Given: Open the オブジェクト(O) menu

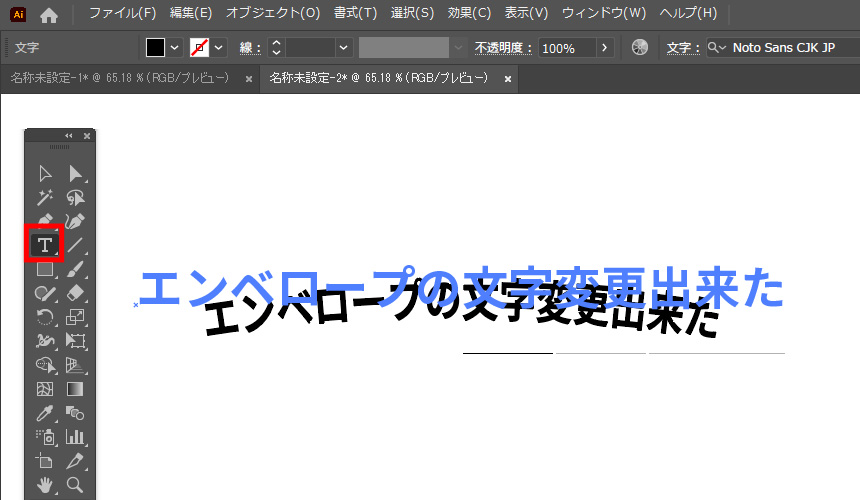Looking at the screenshot, I should click(x=272, y=14).
